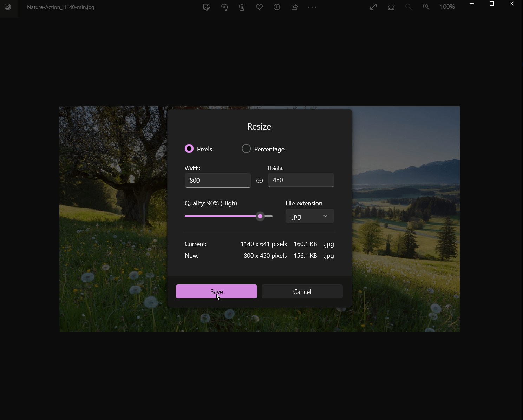Open the File extension .jpg dropdown
Image resolution: width=523 pixels, height=420 pixels.
[x=309, y=216]
